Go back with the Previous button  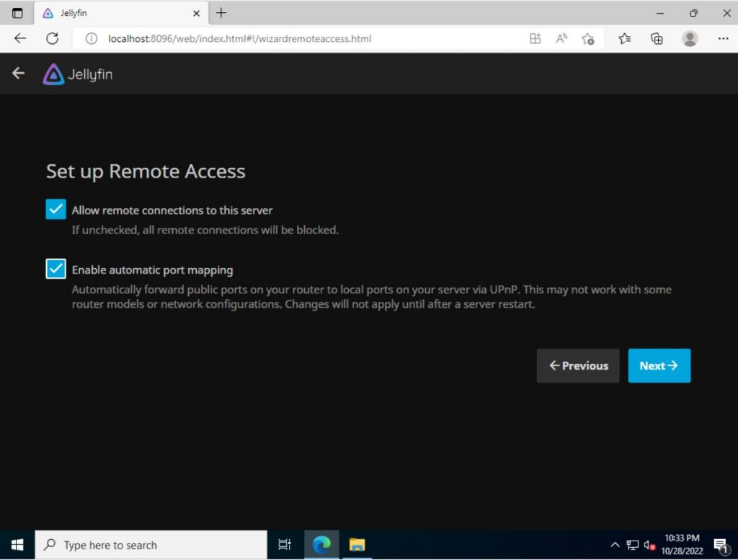[x=577, y=365]
